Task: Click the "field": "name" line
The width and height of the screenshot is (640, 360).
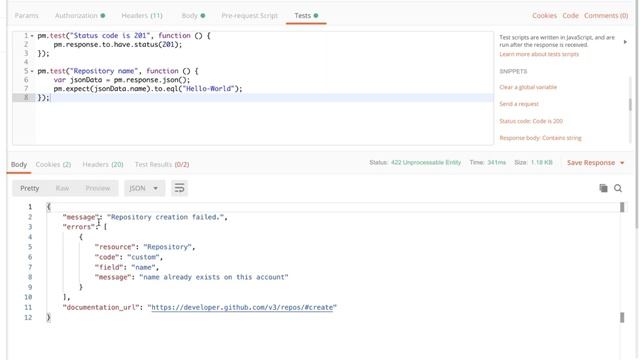Action: point(127,267)
